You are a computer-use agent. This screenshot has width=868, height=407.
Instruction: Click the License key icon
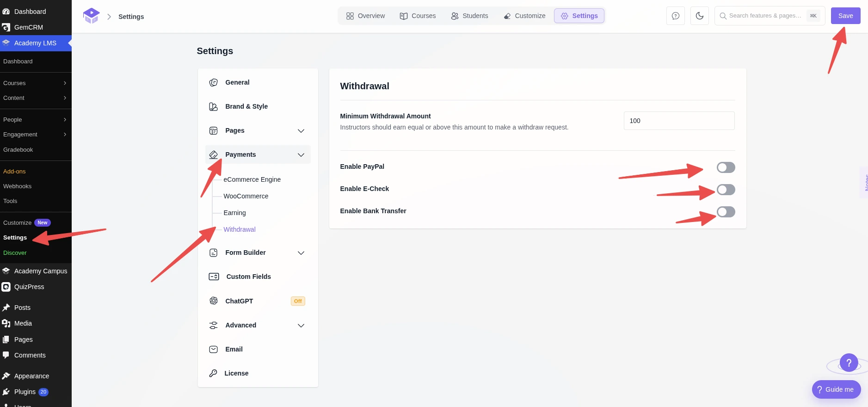pyautogui.click(x=213, y=373)
